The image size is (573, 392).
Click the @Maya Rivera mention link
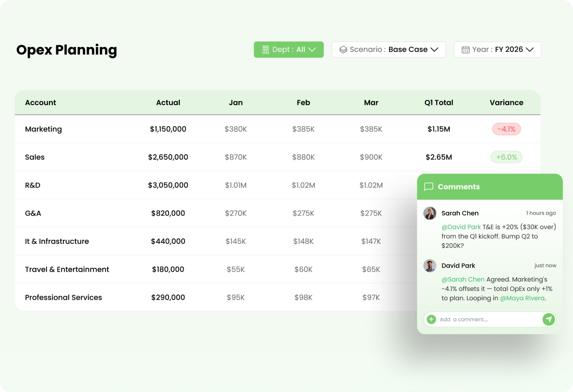click(x=522, y=298)
